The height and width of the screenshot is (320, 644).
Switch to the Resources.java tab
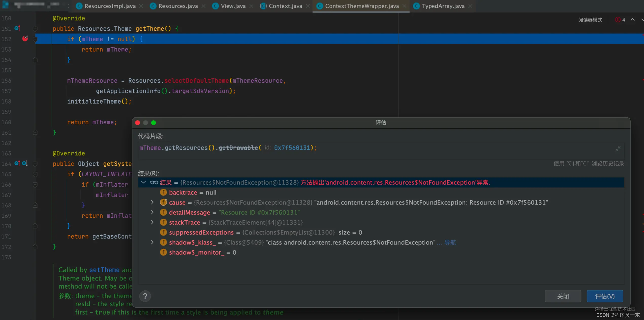tap(178, 6)
